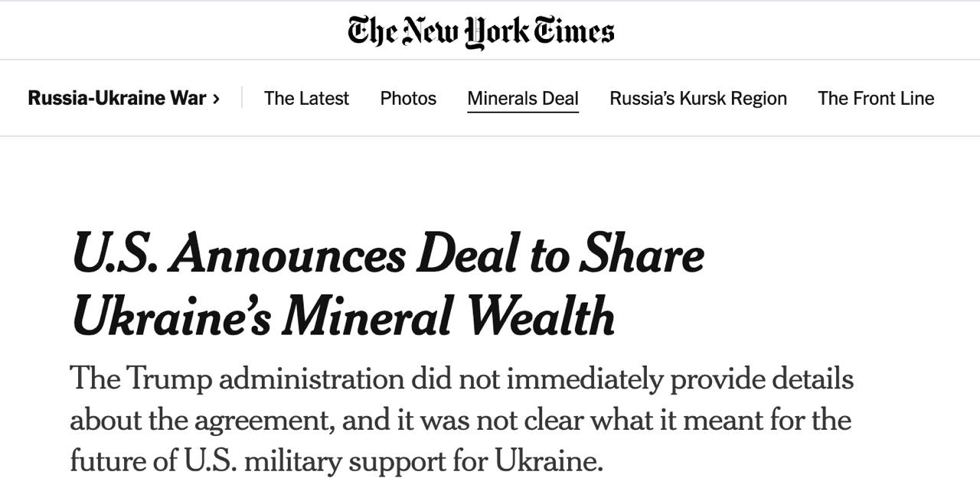Open the Russia-Ukraine War section link
The width and height of the screenshot is (980, 501).
117,98
